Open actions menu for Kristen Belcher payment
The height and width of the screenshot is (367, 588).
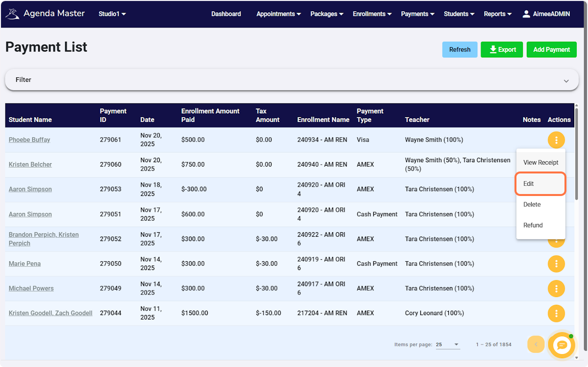point(556,164)
